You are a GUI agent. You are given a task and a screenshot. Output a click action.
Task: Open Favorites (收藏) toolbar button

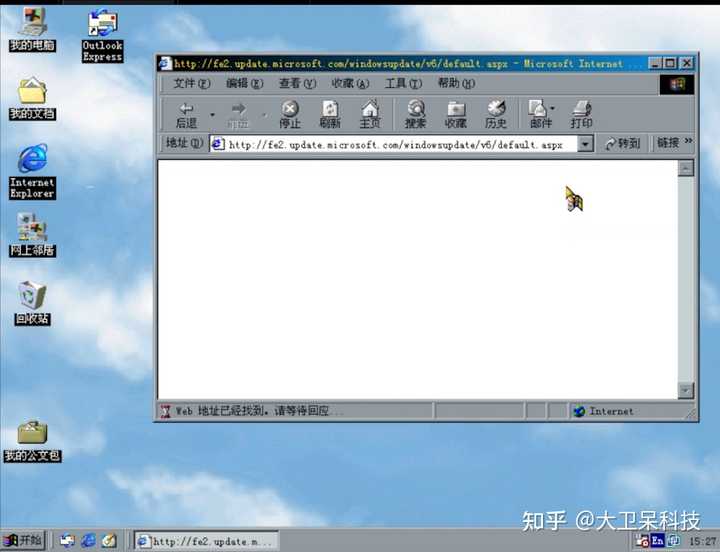coord(456,115)
